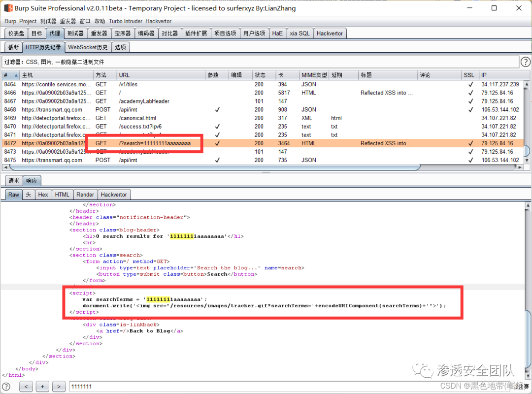Open the Project menu
532x394 pixels.
(x=28, y=21)
